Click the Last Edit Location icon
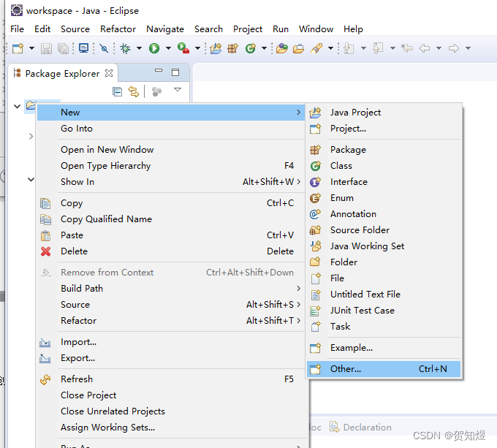 click(407, 48)
